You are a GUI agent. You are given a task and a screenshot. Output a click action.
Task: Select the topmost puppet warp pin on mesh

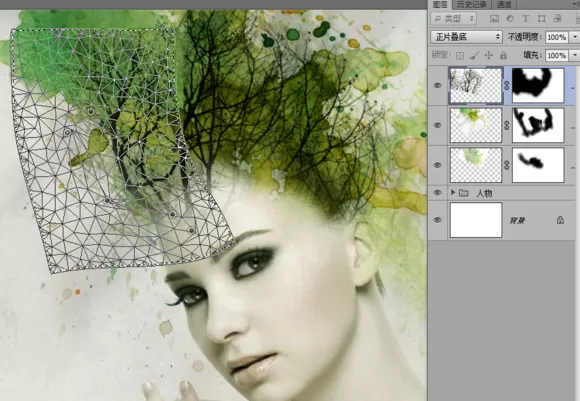click(91, 111)
